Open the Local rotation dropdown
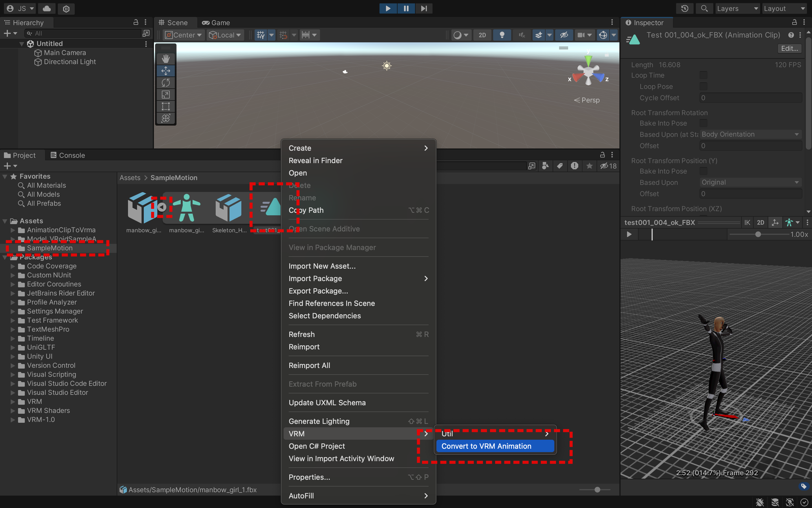The width and height of the screenshot is (812, 508). 225,35
